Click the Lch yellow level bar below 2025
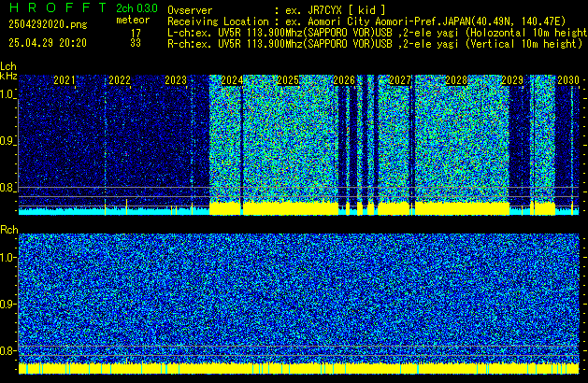Image resolution: width=588 pixels, height=383 pixels. (x=291, y=208)
